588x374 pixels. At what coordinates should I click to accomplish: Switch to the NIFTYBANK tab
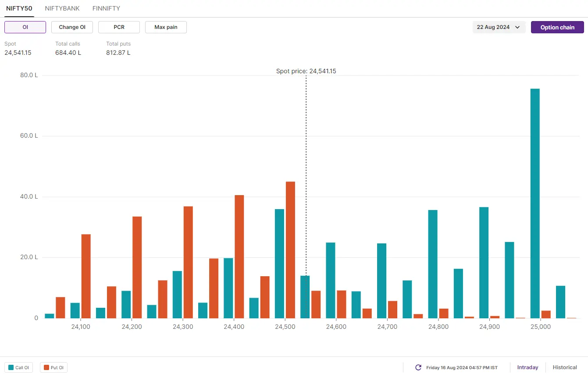pyautogui.click(x=62, y=8)
